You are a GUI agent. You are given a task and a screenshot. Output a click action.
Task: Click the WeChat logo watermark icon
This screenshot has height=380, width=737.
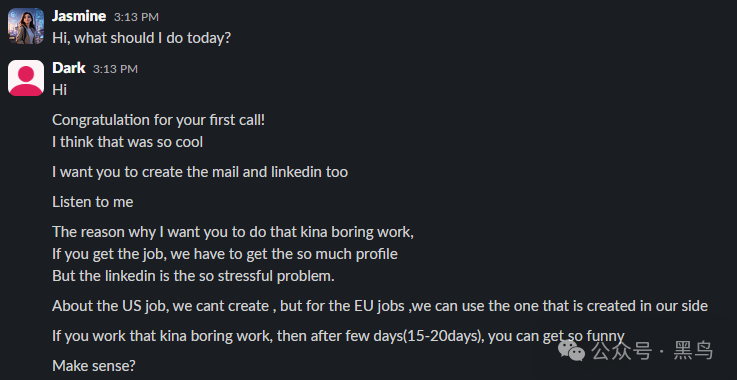[571, 350]
